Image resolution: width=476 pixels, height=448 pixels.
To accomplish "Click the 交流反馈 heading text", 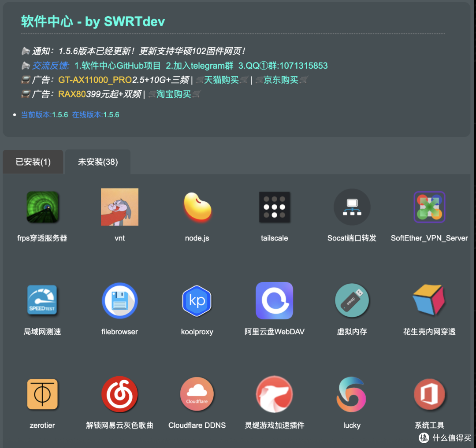I will tap(51, 66).
